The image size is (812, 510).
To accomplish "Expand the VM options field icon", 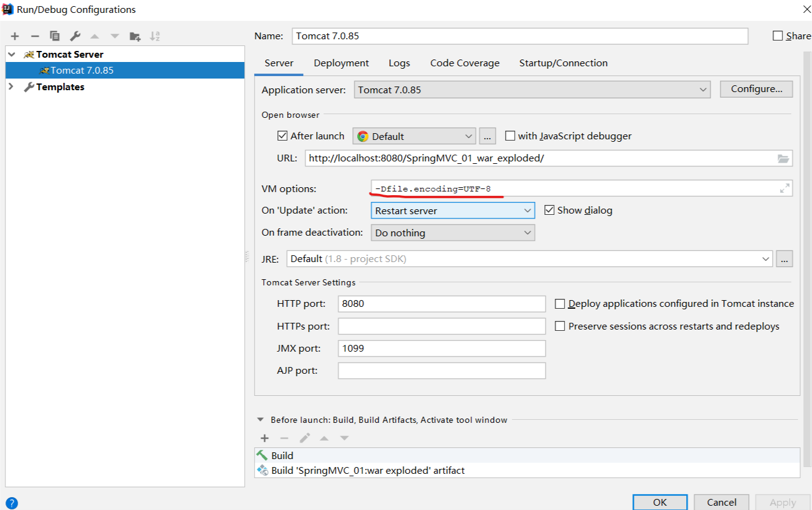I will pyautogui.click(x=784, y=188).
